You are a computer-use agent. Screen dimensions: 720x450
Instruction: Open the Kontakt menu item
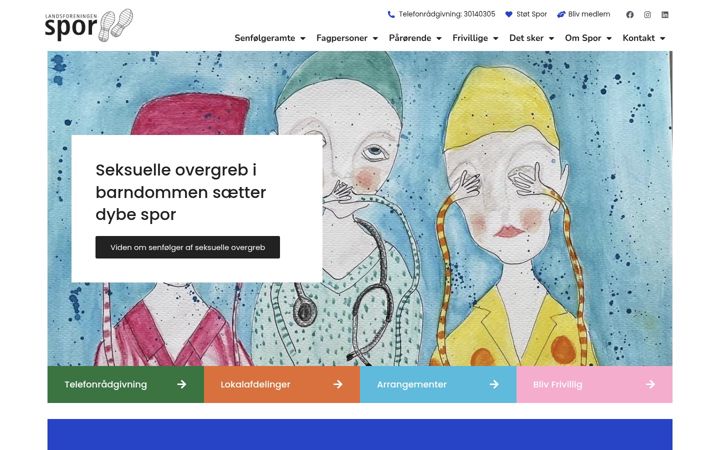click(x=638, y=38)
